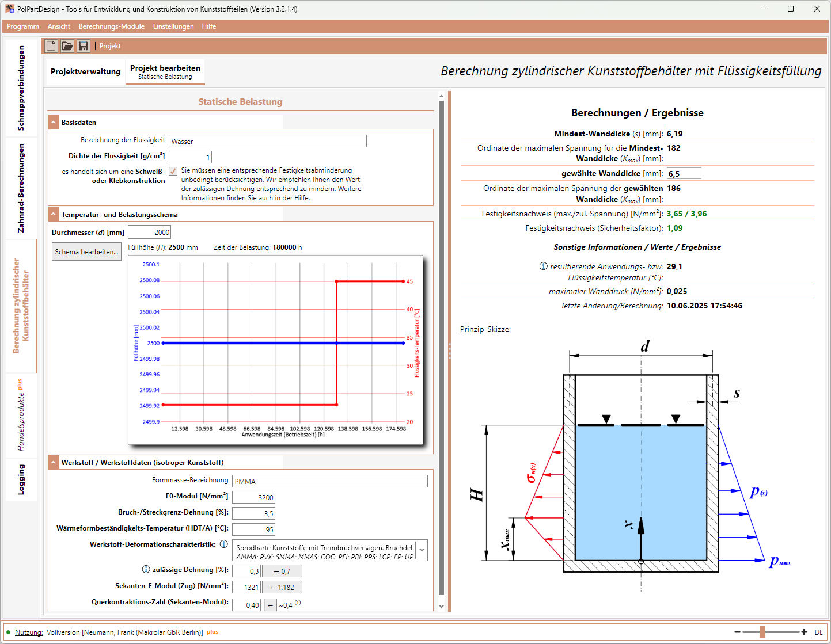Viewport: 831px width, 644px height.
Task: Apply suggested Querkontraktions-Zahl arrow button
Action: [270, 605]
